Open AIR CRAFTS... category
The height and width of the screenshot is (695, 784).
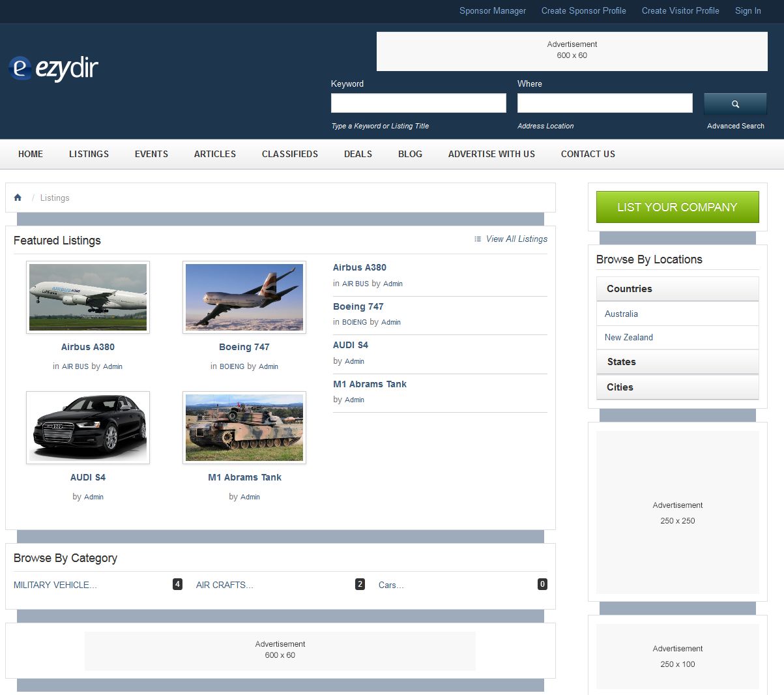click(x=225, y=585)
